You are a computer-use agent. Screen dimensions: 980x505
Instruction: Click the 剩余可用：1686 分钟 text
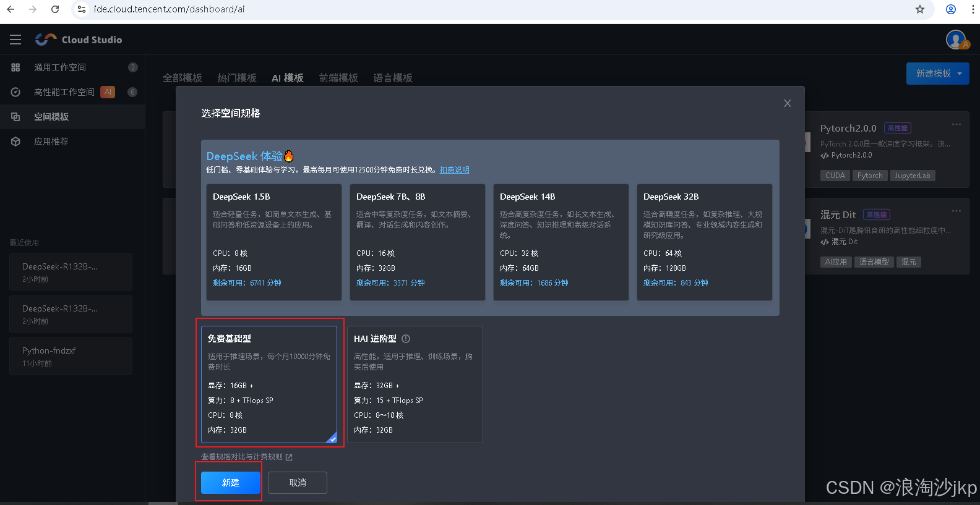534,283
